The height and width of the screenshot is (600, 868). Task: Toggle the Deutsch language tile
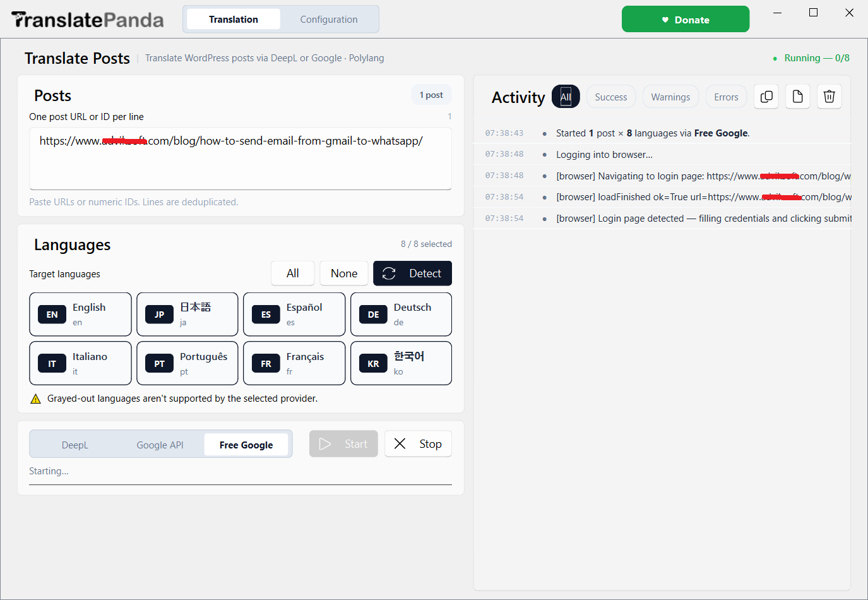click(401, 314)
